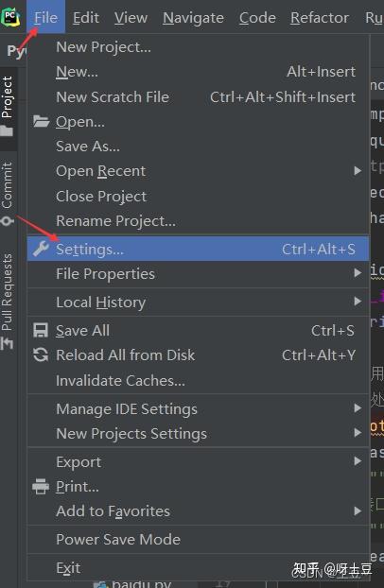Toggle Power Save Mode
This screenshot has width=384, height=588.
(x=198, y=539)
